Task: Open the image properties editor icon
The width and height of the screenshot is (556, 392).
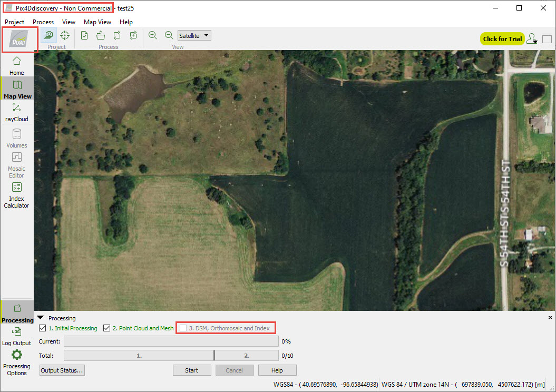Action: point(48,35)
